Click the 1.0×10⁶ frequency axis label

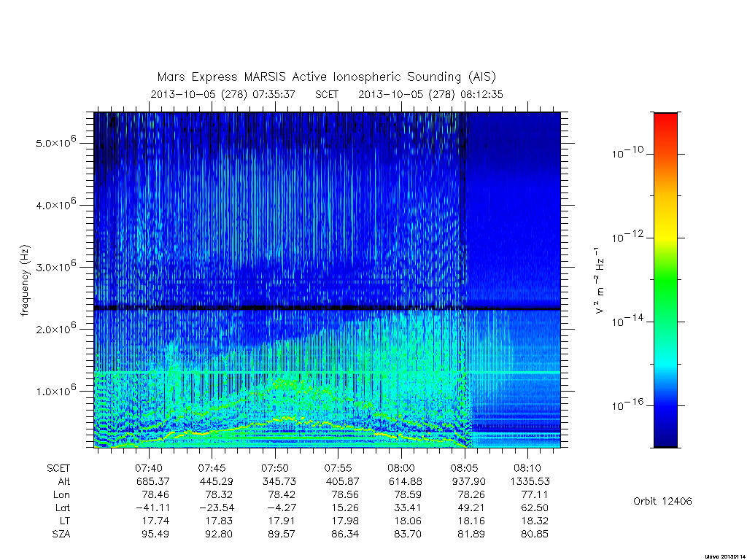55,390
